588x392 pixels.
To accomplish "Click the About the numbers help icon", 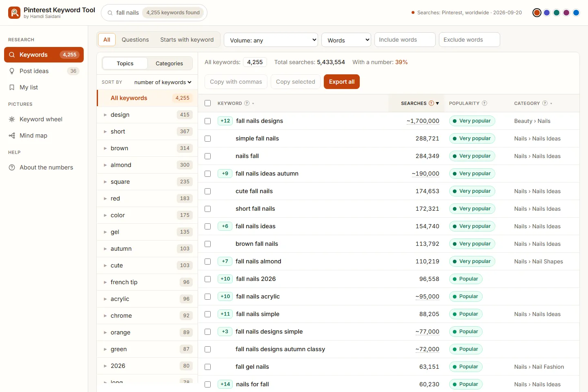I will 12,167.
